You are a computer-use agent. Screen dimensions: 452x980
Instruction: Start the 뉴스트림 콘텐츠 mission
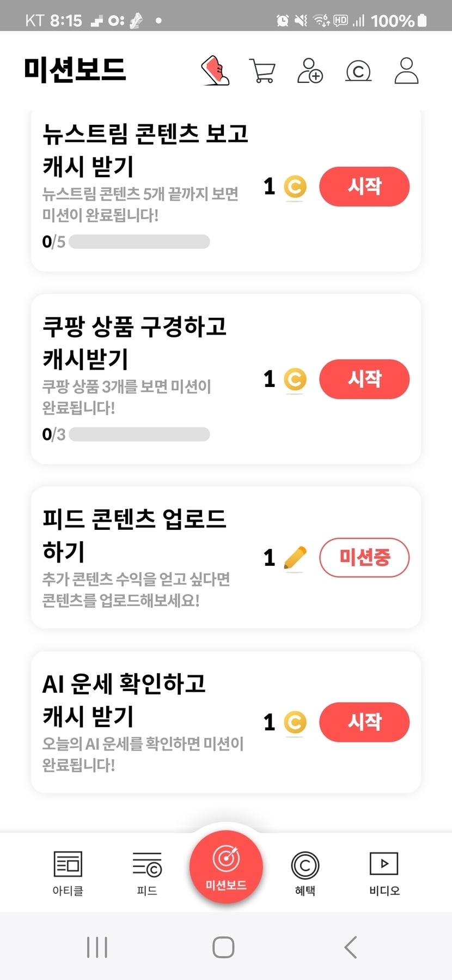coord(364,187)
